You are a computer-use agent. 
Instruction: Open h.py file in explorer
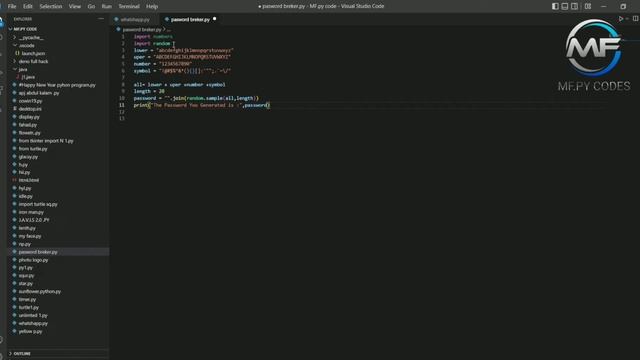23,164
